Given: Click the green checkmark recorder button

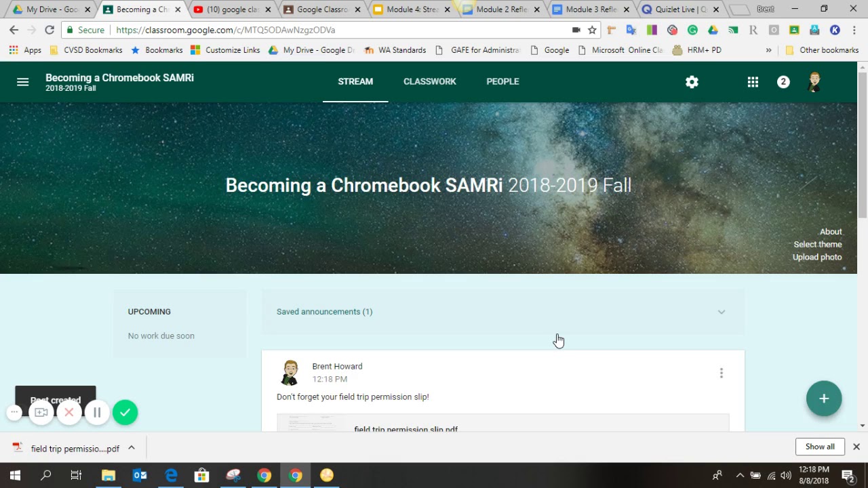Looking at the screenshot, I should pyautogui.click(x=125, y=413).
